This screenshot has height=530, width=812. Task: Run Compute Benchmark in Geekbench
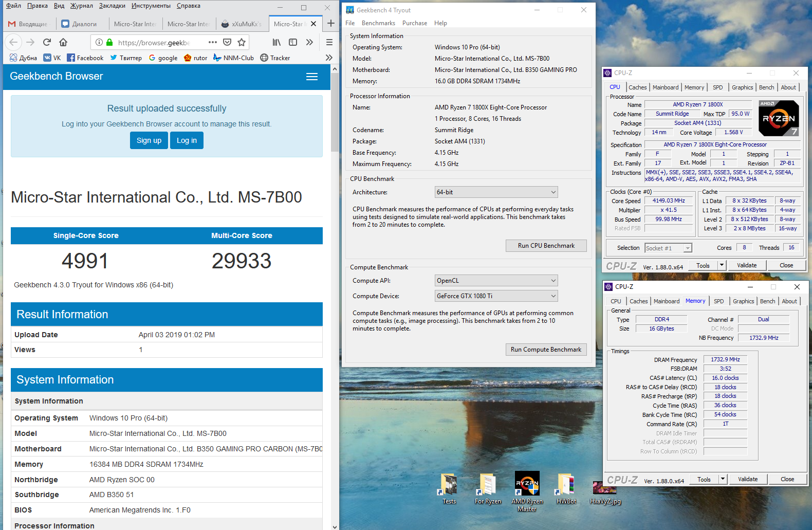click(x=546, y=350)
